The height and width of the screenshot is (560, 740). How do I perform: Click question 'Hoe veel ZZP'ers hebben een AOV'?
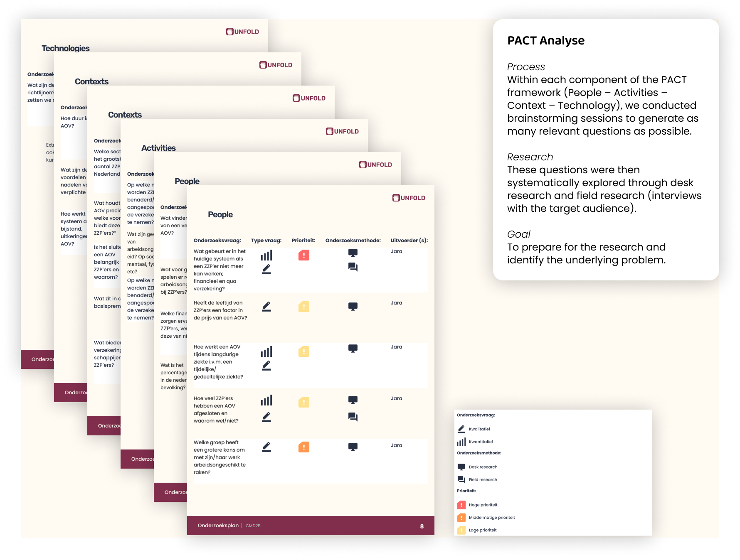pos(216,410)
